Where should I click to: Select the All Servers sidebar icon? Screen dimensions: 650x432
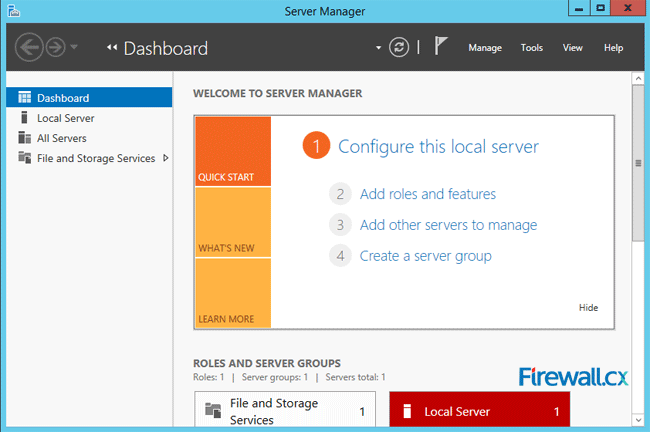tap(26, 138)
